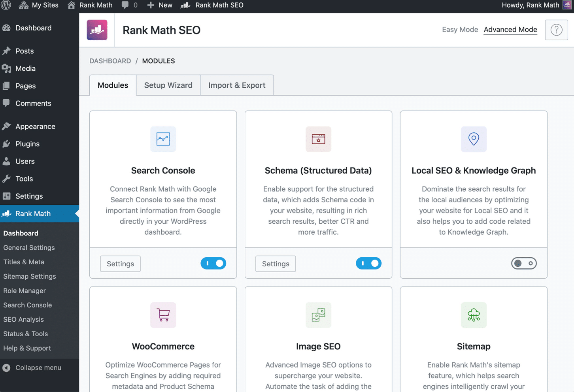The image size is (574, 392).
Task: Open SEO Analysis submenu link
Action: tap(23, 319)
